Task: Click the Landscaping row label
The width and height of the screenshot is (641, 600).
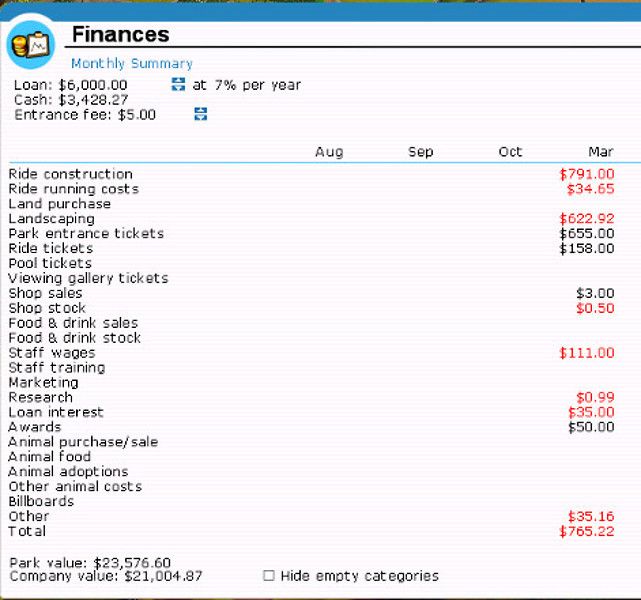Action: [52, 219]
